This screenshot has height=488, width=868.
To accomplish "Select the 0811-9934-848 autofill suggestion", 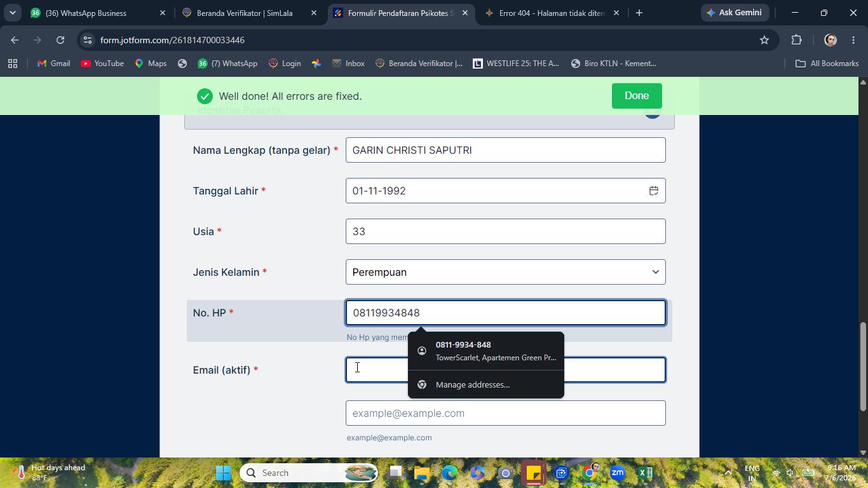I will pos(486,351).
